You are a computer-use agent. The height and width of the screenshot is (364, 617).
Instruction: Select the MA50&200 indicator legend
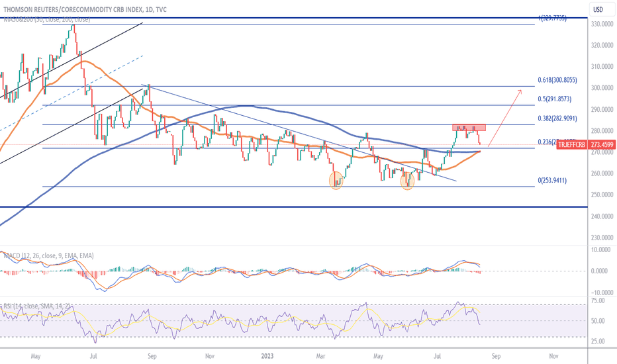[47, 19]
